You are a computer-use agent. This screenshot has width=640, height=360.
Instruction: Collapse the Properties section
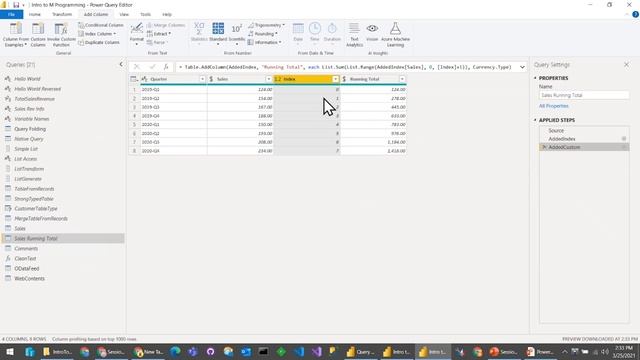click(x=535, y=78)
